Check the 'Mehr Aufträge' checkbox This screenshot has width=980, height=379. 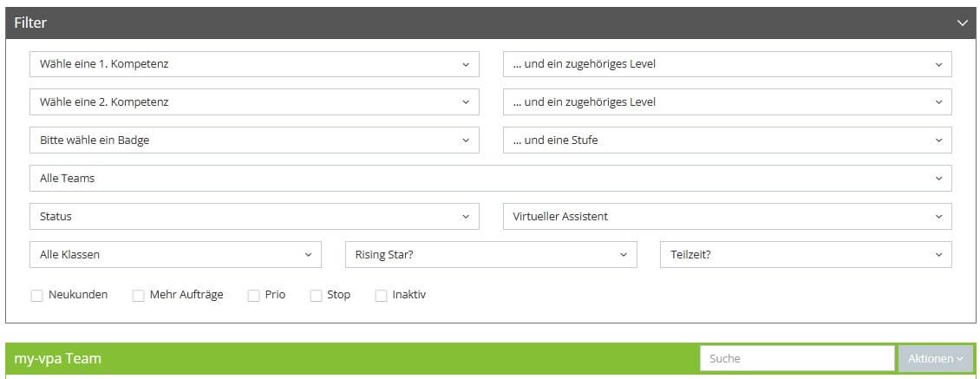click(138, 296)
